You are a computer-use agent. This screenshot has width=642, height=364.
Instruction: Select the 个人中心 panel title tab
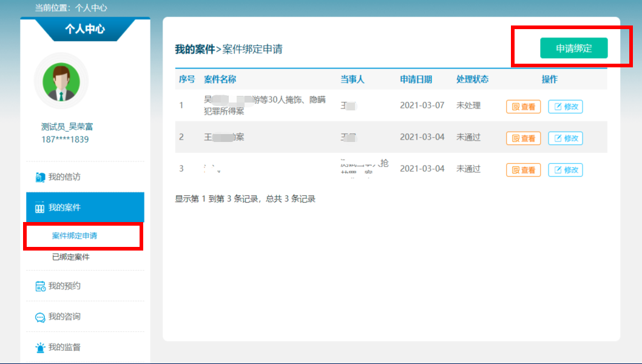coord(85,29)
